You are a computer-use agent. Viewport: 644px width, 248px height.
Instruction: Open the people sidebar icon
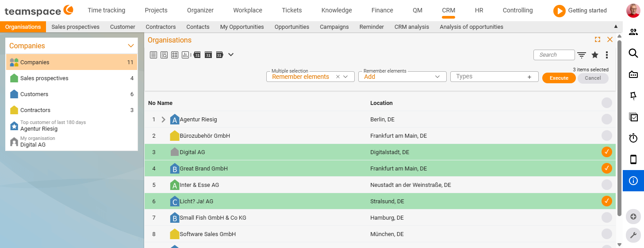pos(633,32)
